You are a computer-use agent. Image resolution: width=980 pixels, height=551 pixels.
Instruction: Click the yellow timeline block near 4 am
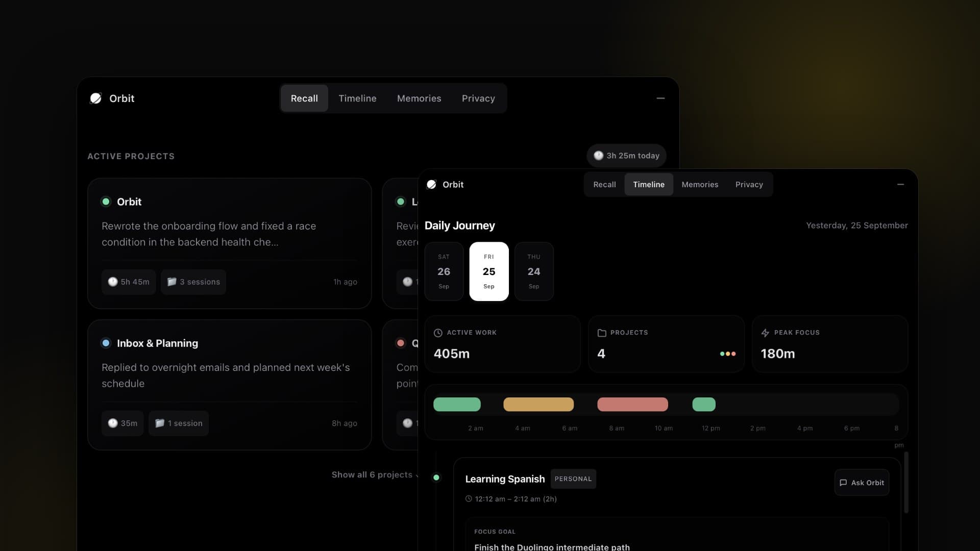538,404
